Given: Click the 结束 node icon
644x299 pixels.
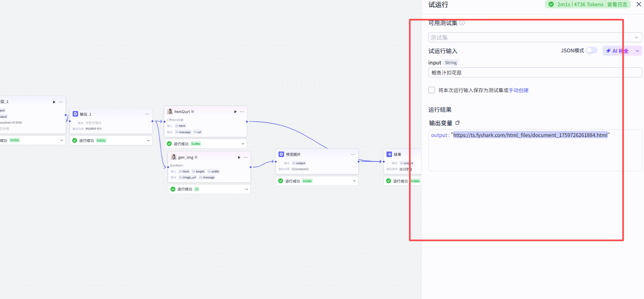Looking at the screenshot, I should click(x=389, y=155).
